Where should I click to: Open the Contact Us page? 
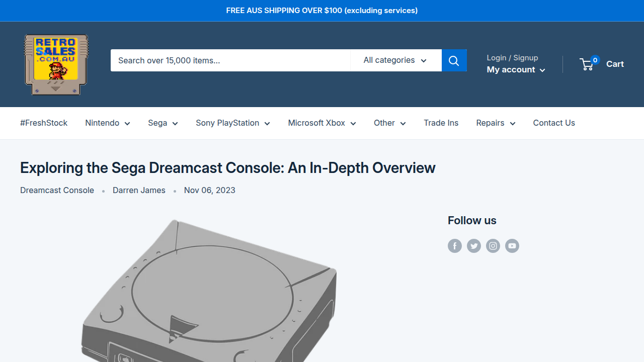pyautogui.click(x=554, y=123)
